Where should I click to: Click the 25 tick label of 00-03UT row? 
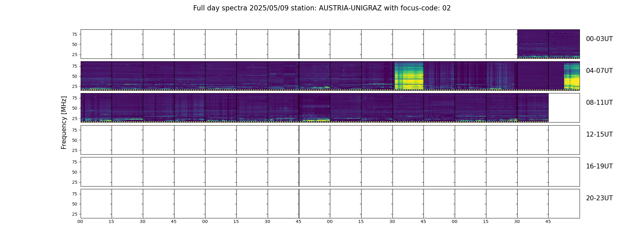tap(75, 55)
